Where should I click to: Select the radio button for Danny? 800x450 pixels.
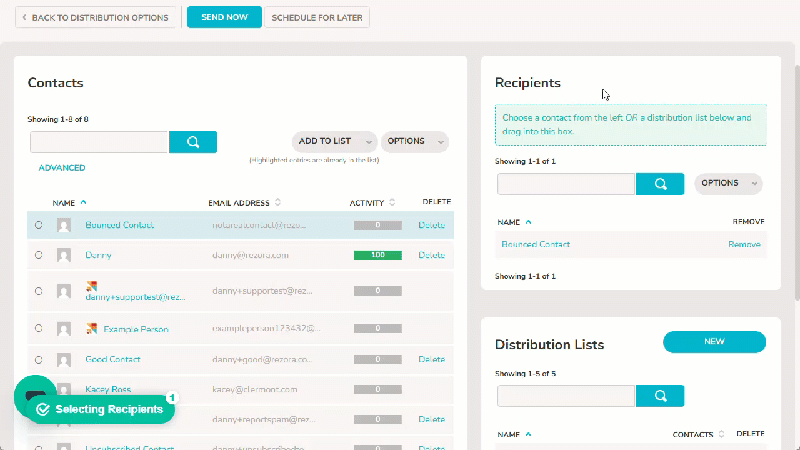coord(39,255)
